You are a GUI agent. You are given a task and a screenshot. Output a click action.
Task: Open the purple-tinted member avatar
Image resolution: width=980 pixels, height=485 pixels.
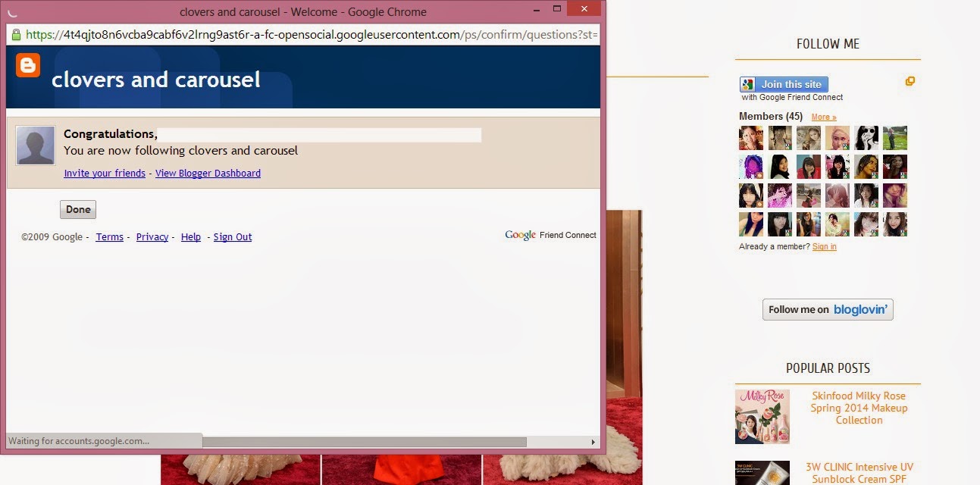pyautogui.click(x=751, y=167)
